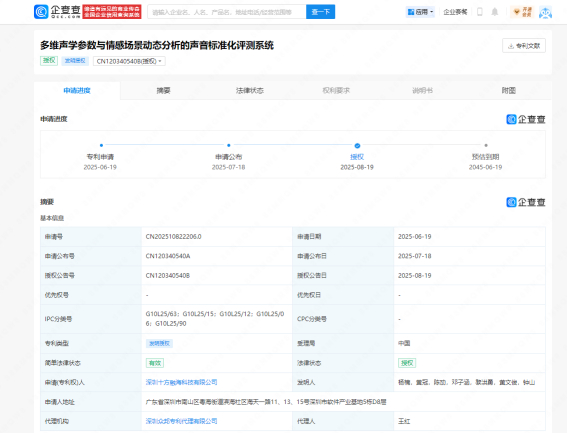Switch to the 附图 tab
The height and width of the screenshot is (433, 567).
(509, 90)
